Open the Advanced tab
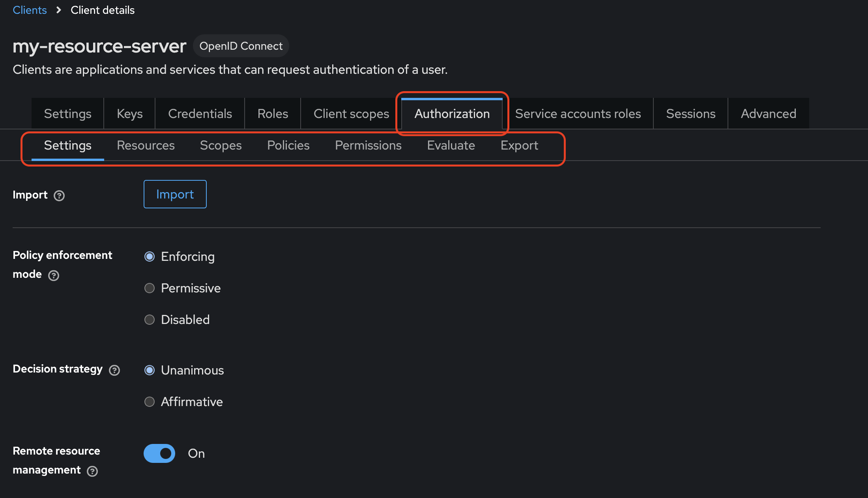The width and height of the screenshot is (868, 498). pos(769,114)
